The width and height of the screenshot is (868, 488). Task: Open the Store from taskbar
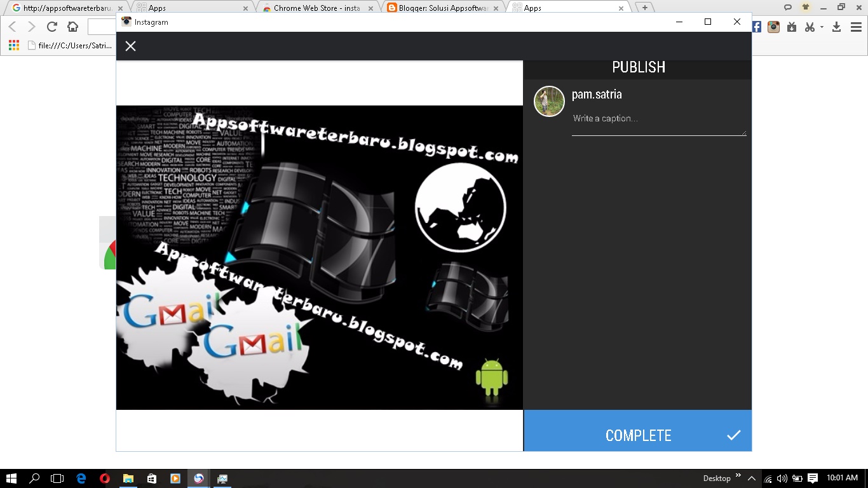coord(151,478)
